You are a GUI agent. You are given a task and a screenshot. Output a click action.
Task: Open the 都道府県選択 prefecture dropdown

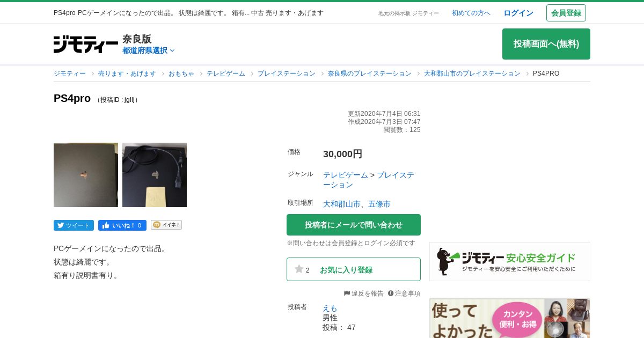[149, 50]
